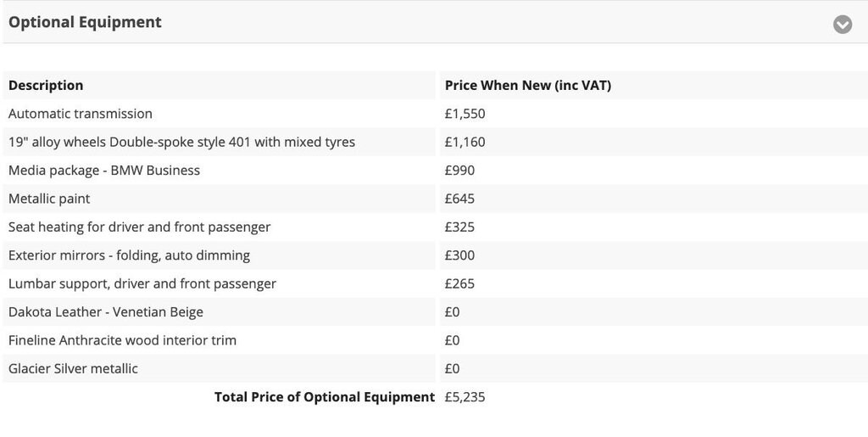Select the 19" alloy wheels description
Viewport: 868px width, 437px height.
[x=181, y=142]
